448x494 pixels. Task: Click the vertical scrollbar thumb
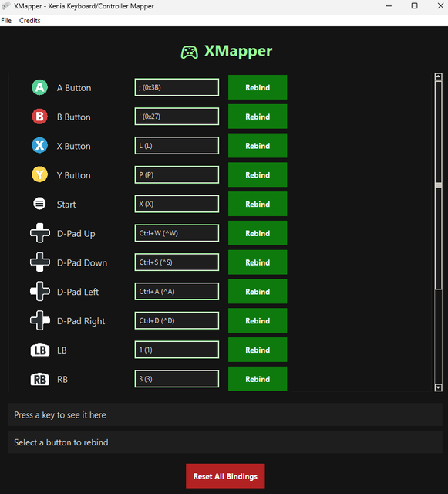click(438, 185)
